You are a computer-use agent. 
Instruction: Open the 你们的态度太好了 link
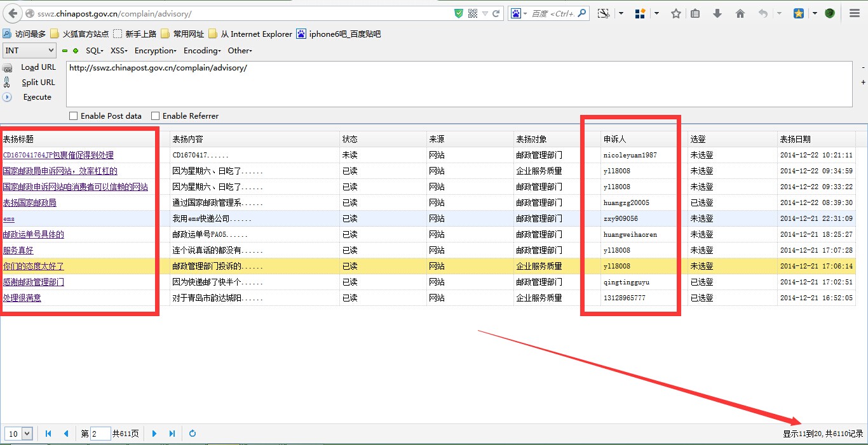click(x=33, y=267)
